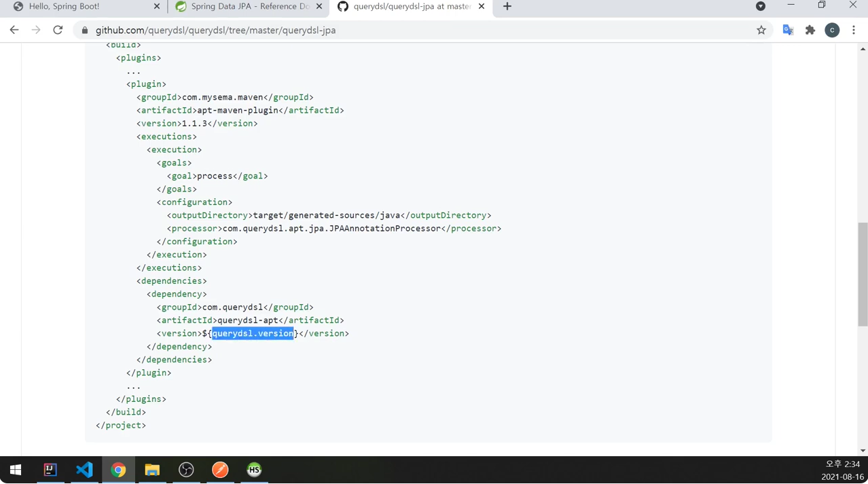Image resolution: width=868 pixels, height=484 pixels.
Task: Go back to the previous page
Action: [14, 30]
